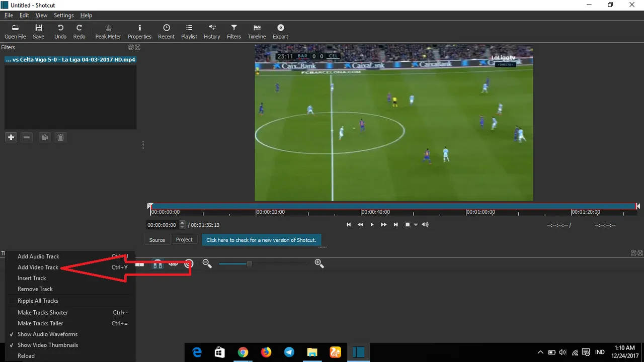Click the Redo toolbar icon
This screenshot has height=362, width=644.
tap(79, 32)
